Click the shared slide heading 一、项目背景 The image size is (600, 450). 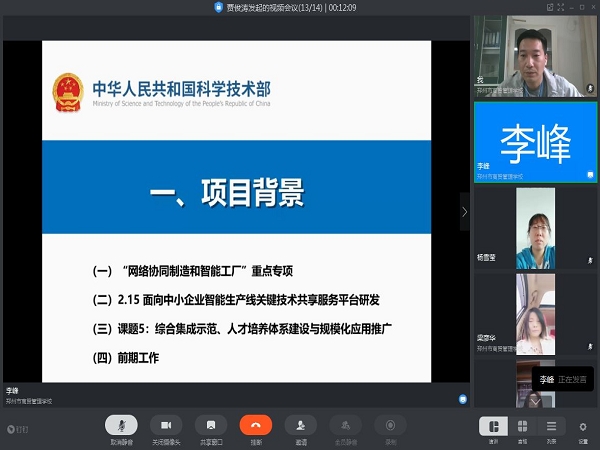[x=227, y=192]
